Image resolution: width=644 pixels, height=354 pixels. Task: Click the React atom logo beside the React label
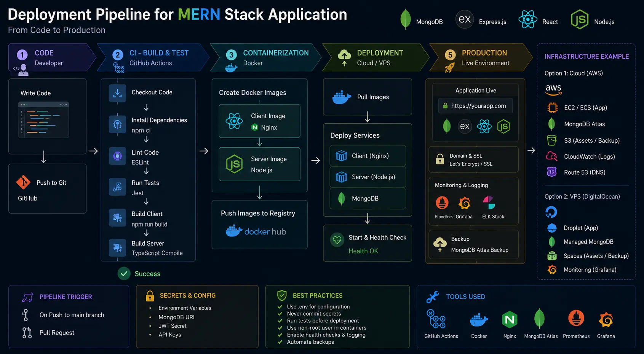528,19
